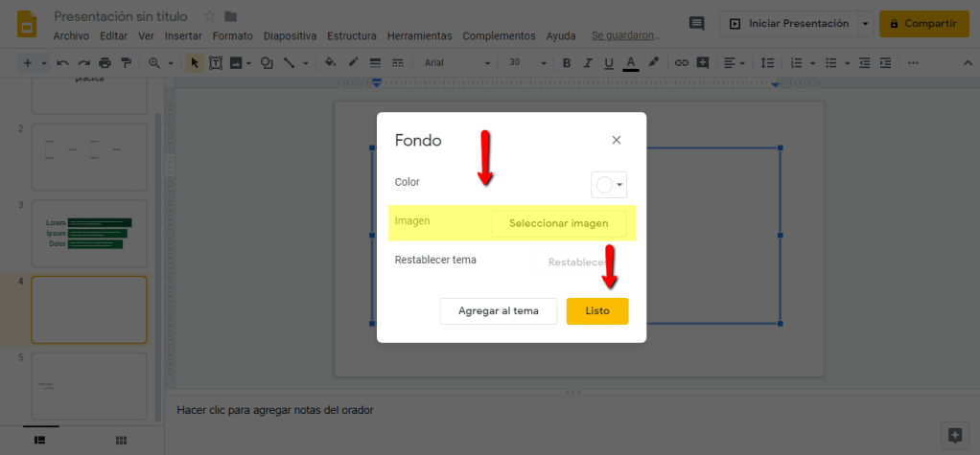
Task: Open the background Color swatch picker
Action: click(609, 185)
